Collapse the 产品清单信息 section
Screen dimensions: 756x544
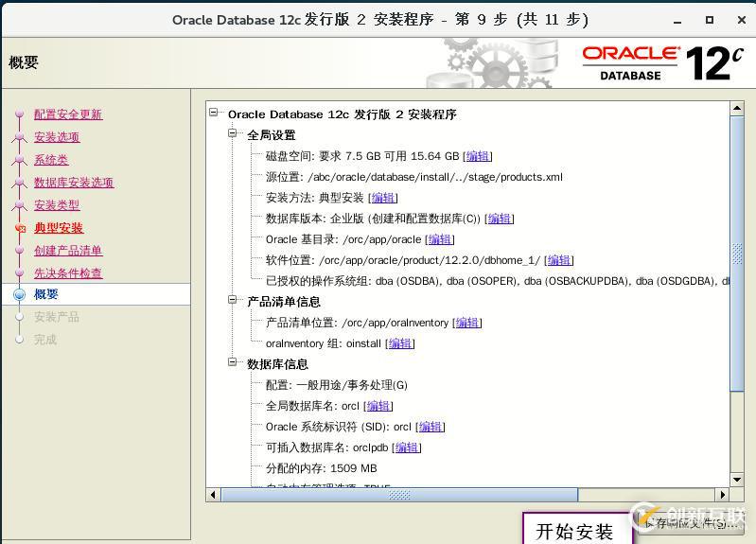(x=233, y=300)
